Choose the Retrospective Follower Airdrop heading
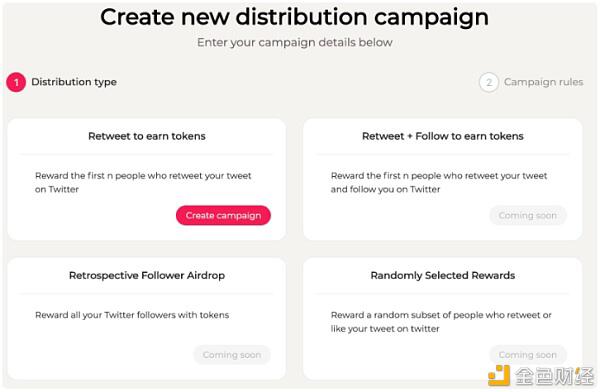Viewport: 600px width, 392px height. tap(147, 276)
